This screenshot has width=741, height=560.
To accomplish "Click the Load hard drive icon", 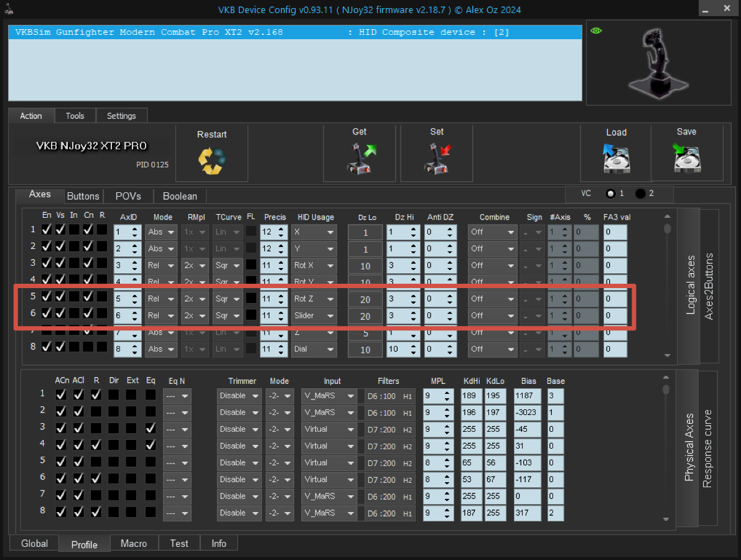I will click(x=616, y=158).
